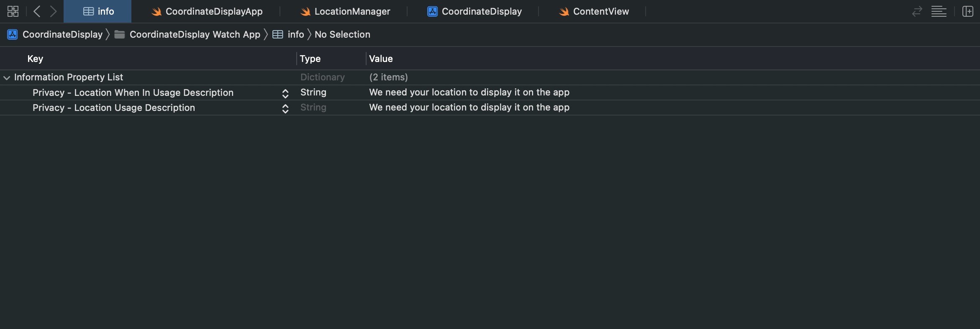Add an editor pane on right
The image size is (980, 329).
click(967, 11)
